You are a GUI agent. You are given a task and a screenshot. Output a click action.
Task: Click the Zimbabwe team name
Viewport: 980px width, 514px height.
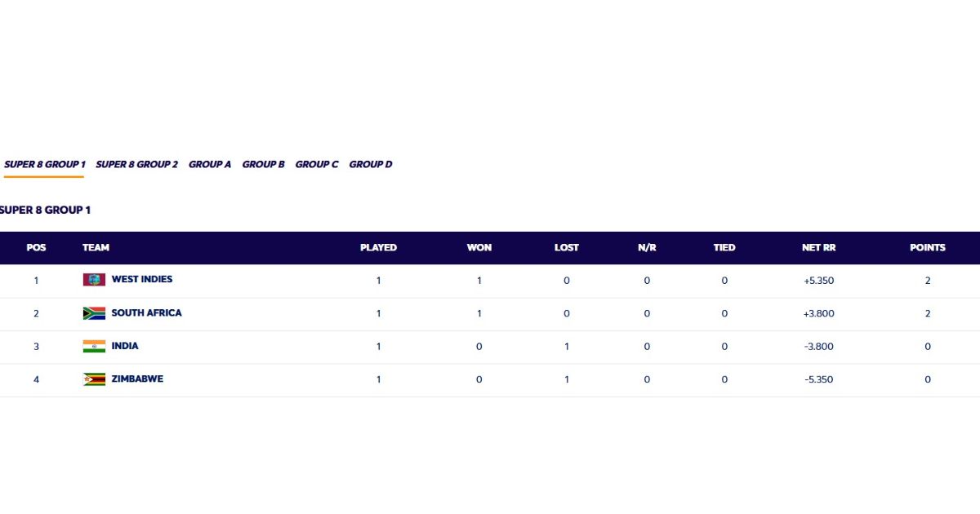[137, 379]
